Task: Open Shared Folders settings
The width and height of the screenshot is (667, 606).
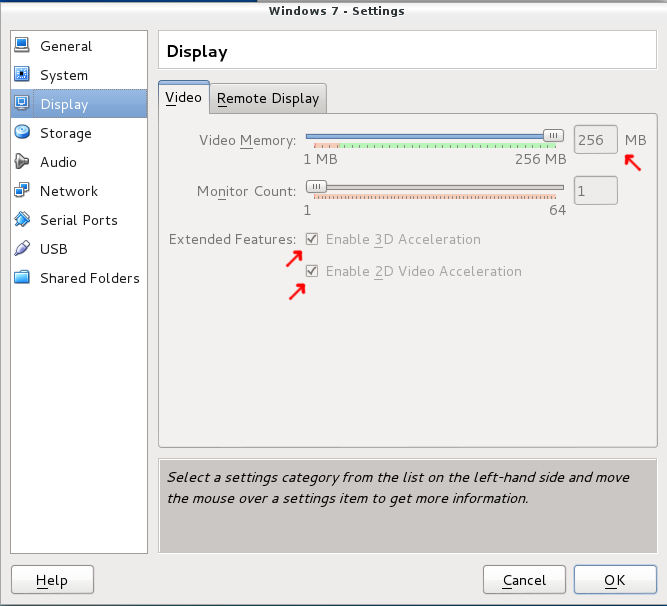Action: point(79,278)
